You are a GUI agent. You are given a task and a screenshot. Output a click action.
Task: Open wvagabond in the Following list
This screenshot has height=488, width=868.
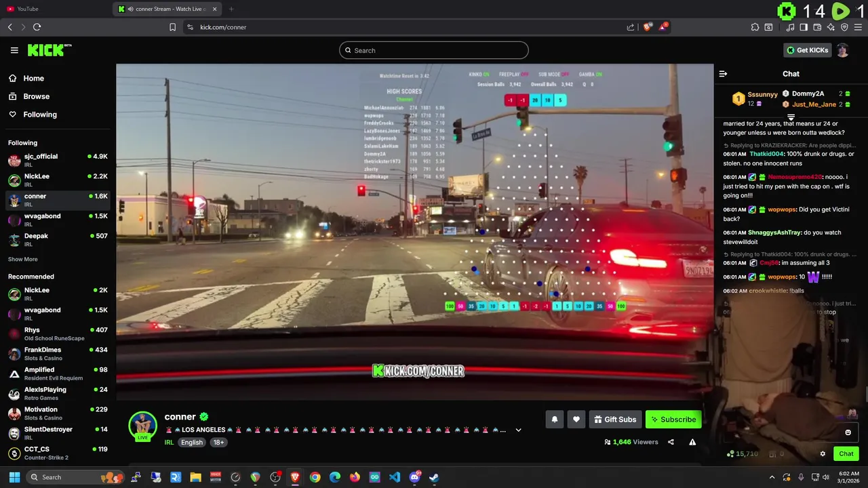click(x=58, y=220)
